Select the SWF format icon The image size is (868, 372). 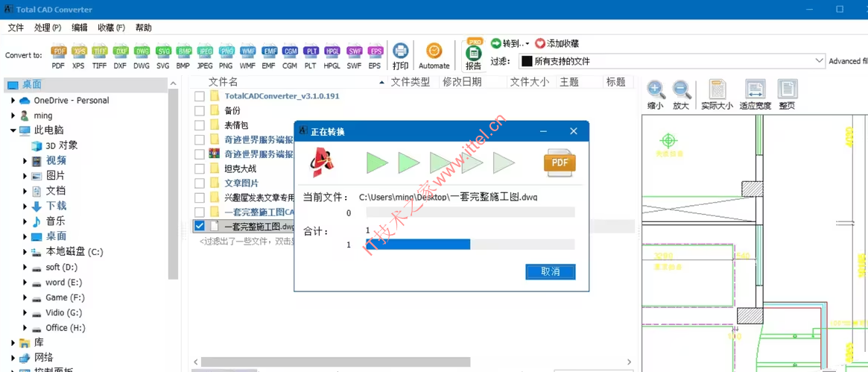355,56
